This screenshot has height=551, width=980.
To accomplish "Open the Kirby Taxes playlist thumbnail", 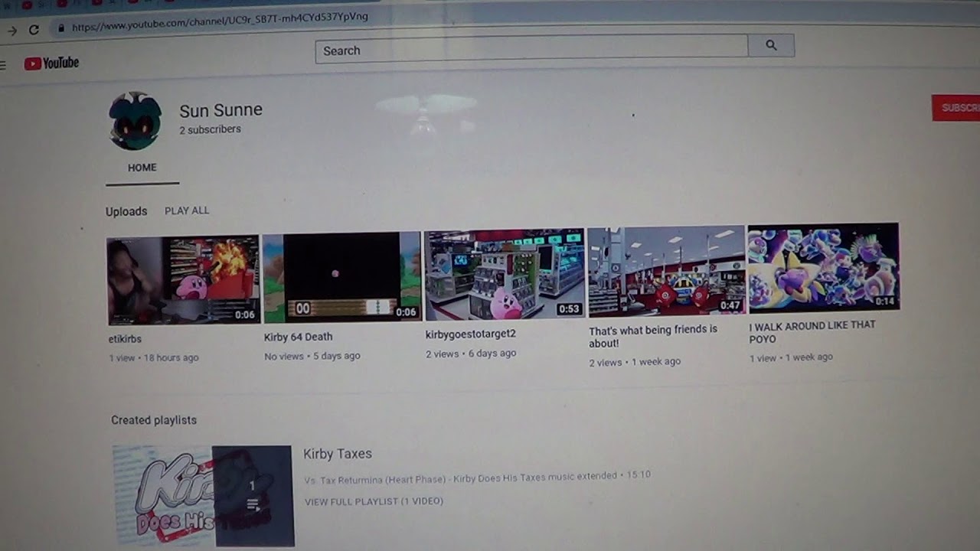I will (203, 496).
